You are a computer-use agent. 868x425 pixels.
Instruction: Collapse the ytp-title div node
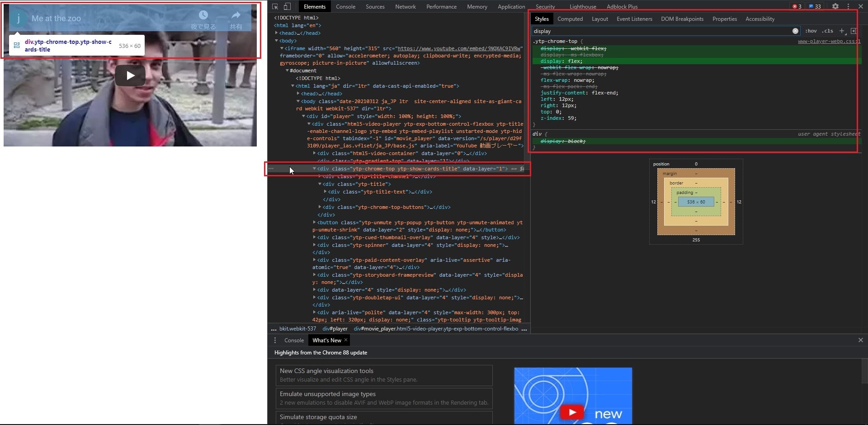click(320, 184)
